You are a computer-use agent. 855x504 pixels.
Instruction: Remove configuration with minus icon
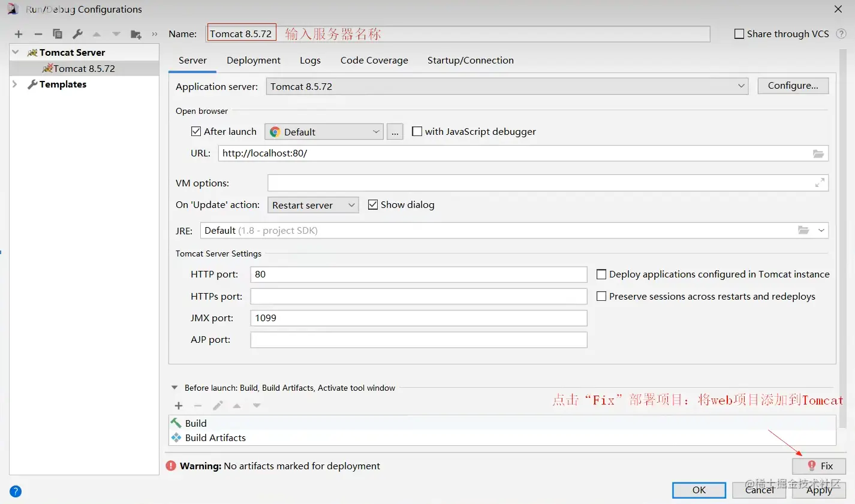click(x=38, y=34)
